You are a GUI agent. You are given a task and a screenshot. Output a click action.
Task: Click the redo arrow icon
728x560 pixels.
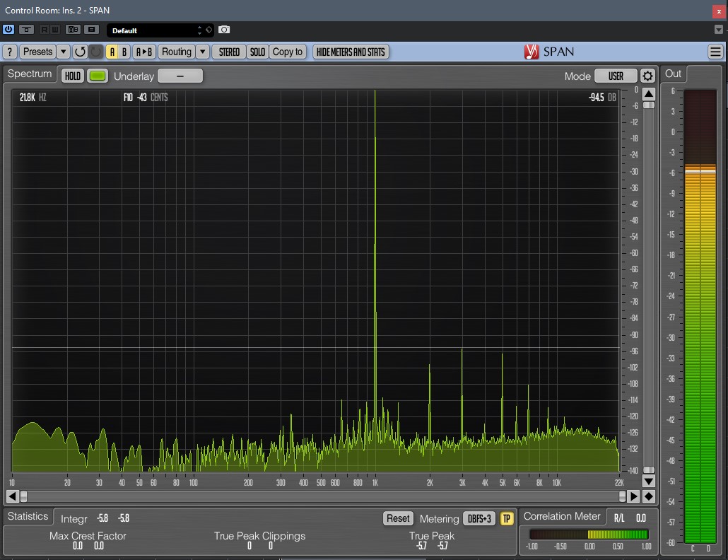pyautogui.click(x=95, y=52)
